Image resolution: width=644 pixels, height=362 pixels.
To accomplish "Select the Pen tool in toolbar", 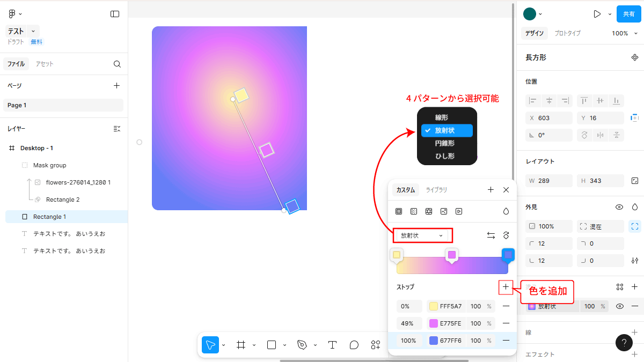I will click(x=302, y=345).
